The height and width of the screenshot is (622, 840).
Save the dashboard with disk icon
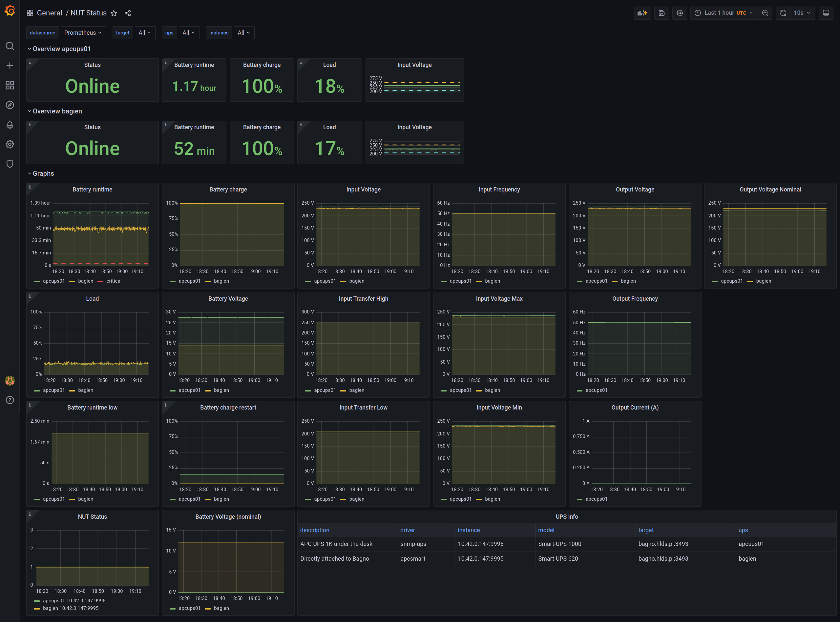pyautogui.click(x=661, y=13)
